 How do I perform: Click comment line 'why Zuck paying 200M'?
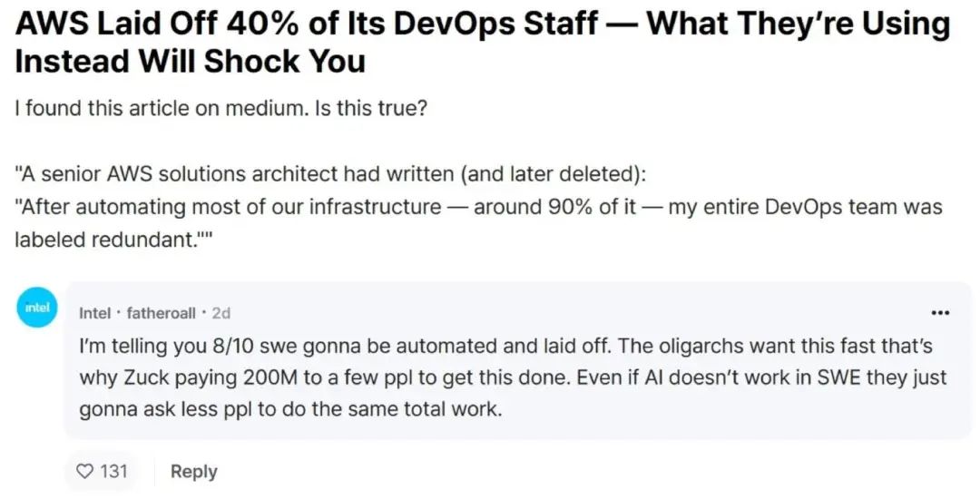coord(513,377)
